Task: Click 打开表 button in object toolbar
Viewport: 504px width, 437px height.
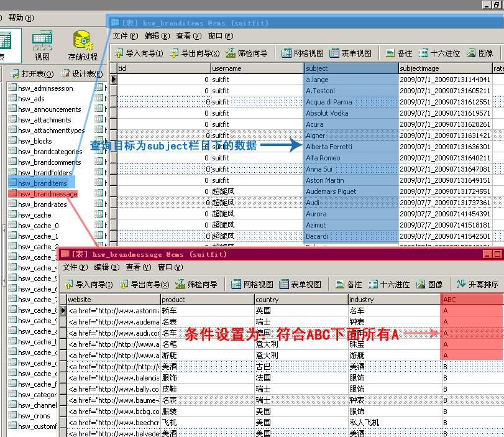Action: point(32,73)
